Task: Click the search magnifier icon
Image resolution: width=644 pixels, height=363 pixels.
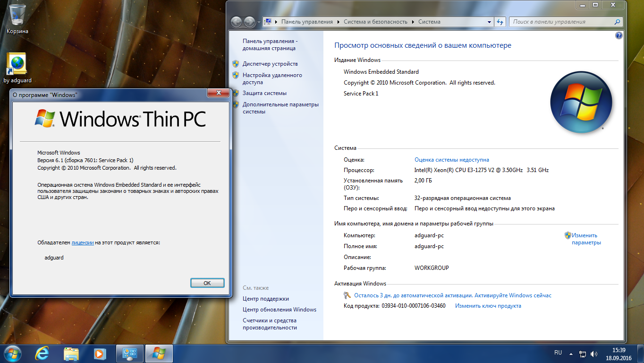Action: tap(617, 22)
